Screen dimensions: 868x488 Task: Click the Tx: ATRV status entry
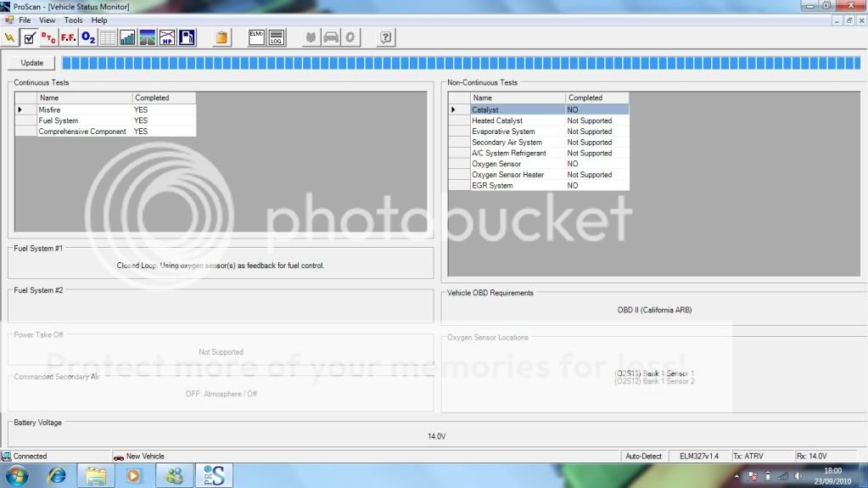[x=748, y=457]
